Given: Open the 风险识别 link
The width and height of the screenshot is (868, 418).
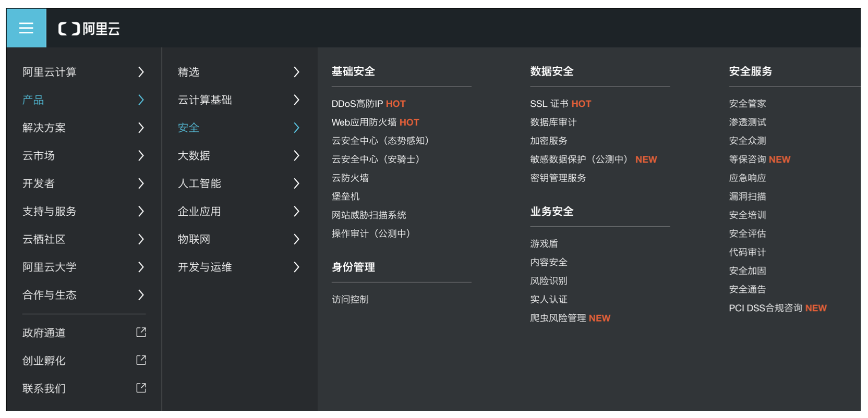Looking at the screenshot, I should pos(548,280).
